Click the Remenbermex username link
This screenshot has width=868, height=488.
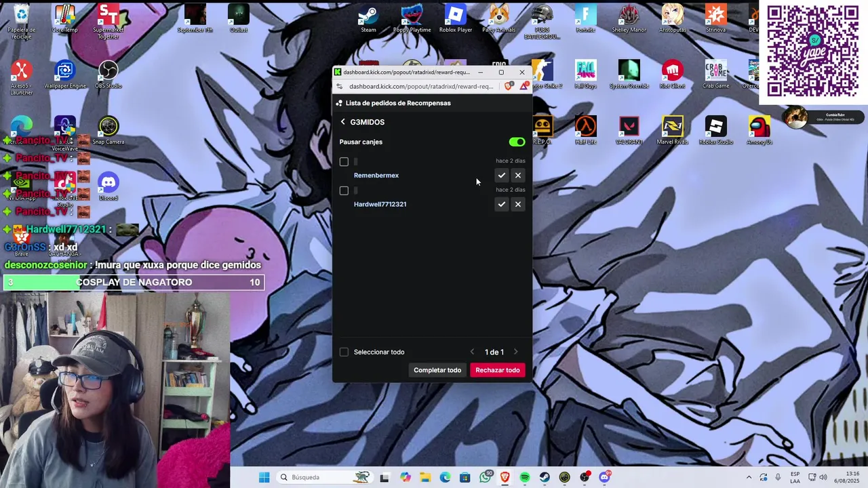click(376, 176)
